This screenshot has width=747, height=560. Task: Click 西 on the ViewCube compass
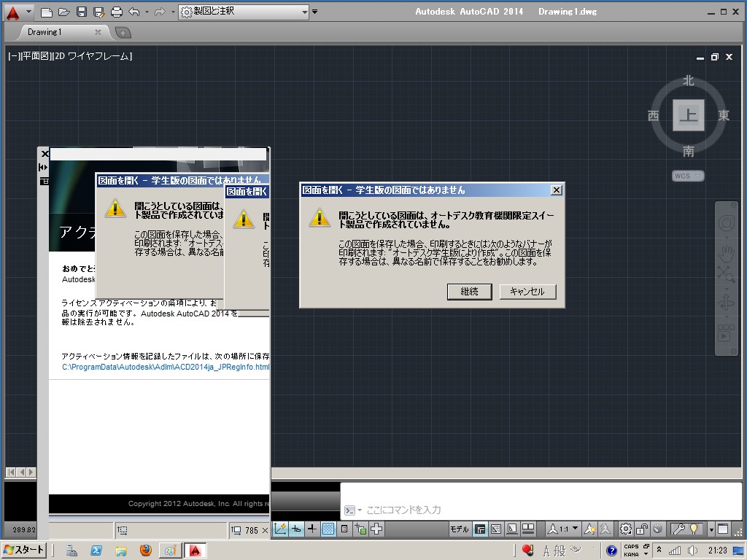tap(653, 115)
